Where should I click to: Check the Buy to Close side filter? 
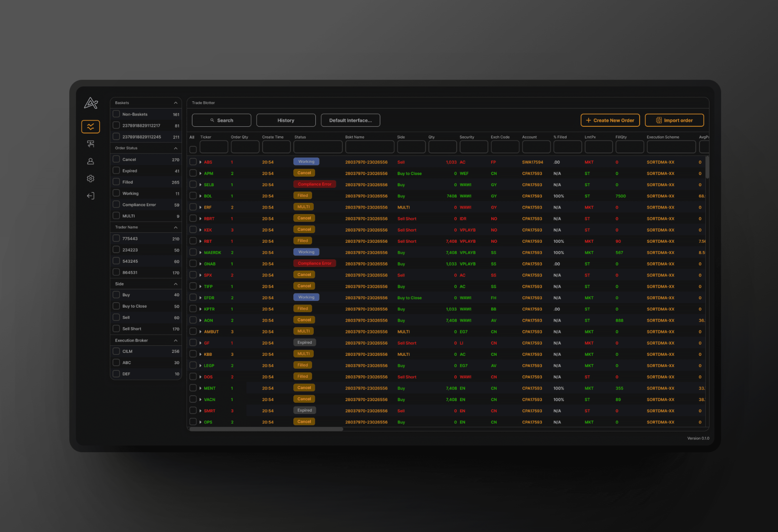[x=116, y=306]
